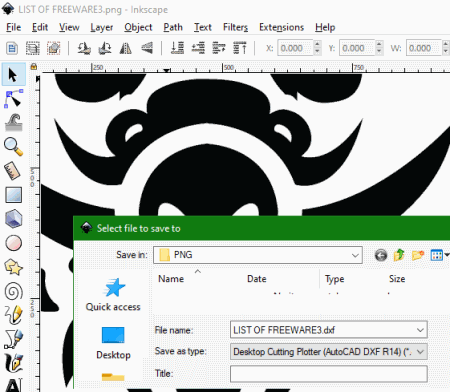
Task: Sort files by Type column header
Action: [335, 279]
